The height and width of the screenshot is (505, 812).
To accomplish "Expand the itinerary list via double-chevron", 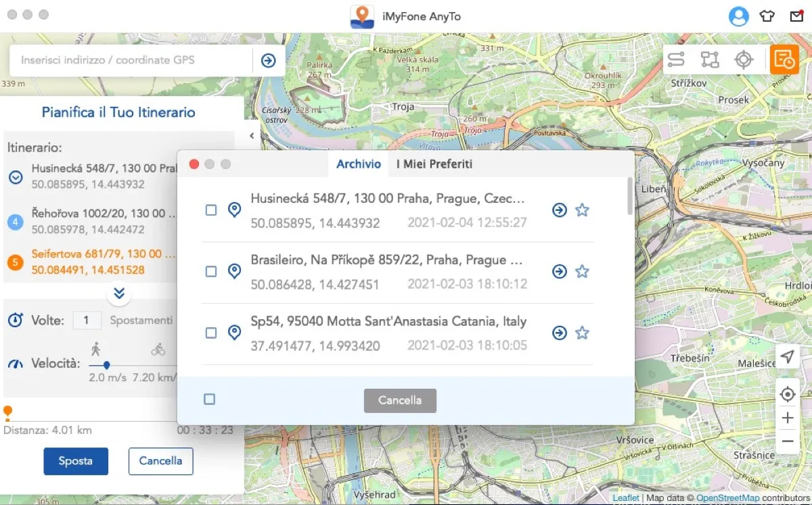I will click(119, 293).
